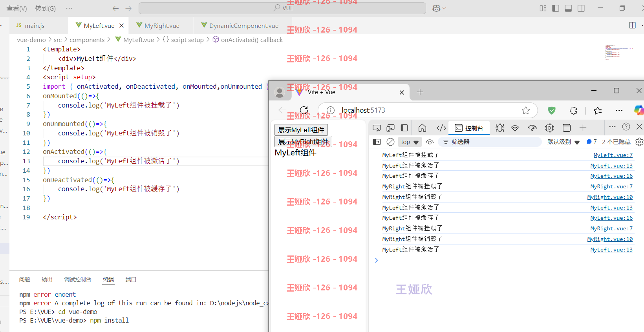Clear the console

[x=390, y=142]
